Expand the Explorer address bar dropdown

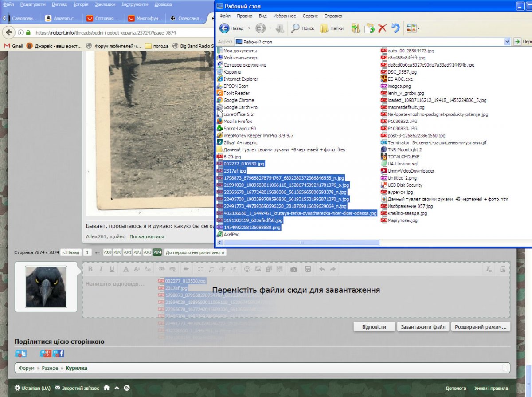(507, 42)
